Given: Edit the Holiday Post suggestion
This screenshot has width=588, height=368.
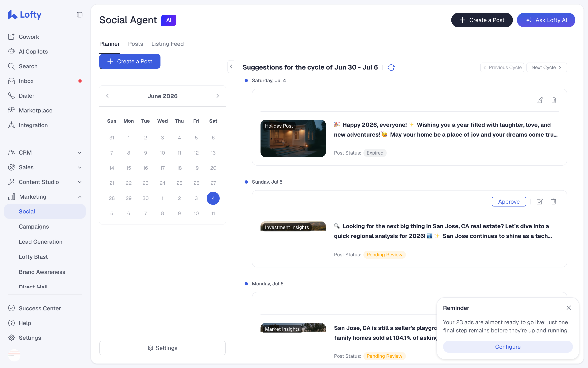Looking at the screenshot, I should 539,100.
